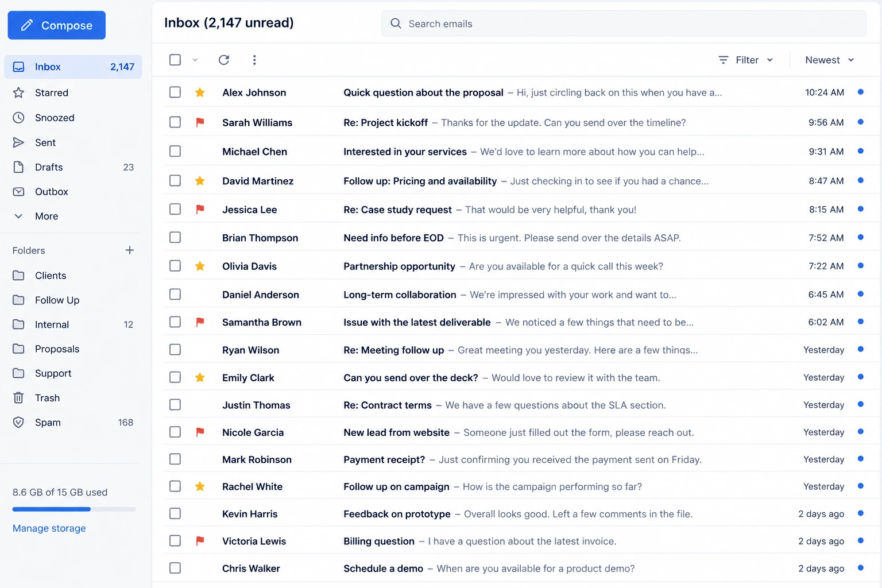This screenshot has height=588, width=882.
Task: Open Drafts with 23 items
Action: 73,167
